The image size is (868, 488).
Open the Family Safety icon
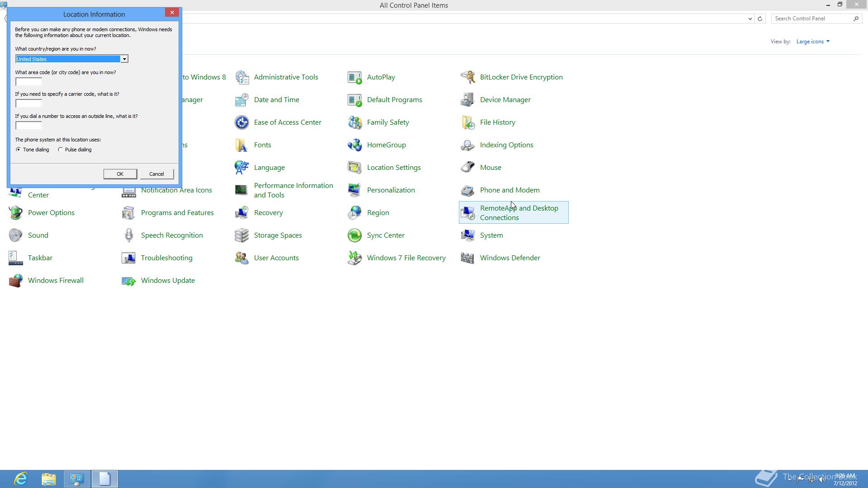[355, 122]
